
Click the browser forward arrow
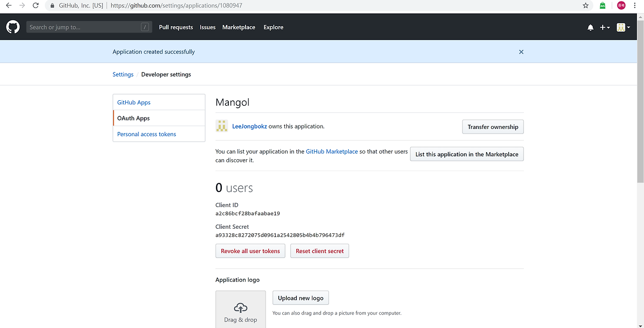(x=22, y=6)
